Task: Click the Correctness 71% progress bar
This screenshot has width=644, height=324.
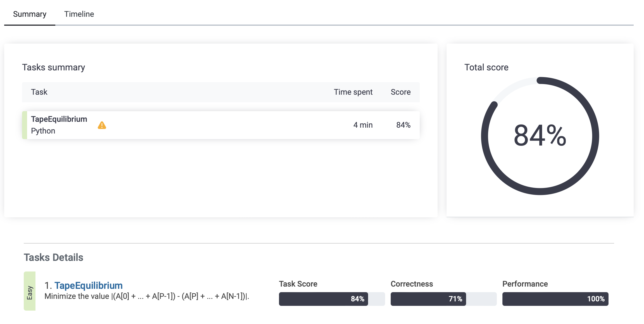Action: point(443,299)
